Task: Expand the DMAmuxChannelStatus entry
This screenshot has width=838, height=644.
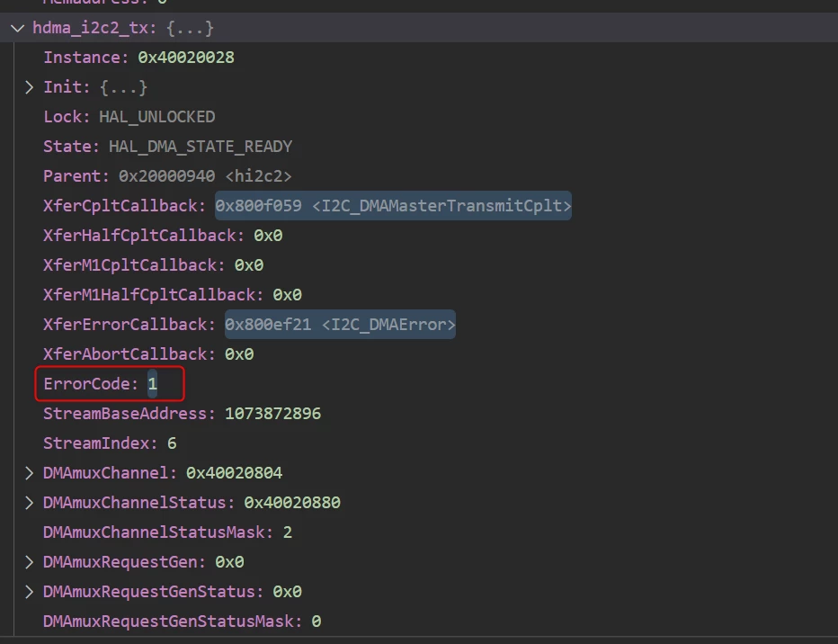Action: point(30,503)
